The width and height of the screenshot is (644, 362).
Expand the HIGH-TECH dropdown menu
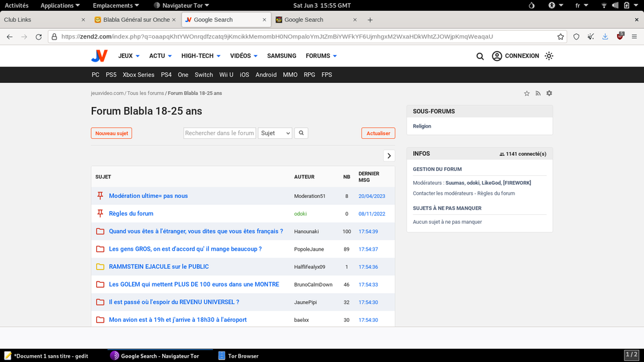(x=201, y=56)
